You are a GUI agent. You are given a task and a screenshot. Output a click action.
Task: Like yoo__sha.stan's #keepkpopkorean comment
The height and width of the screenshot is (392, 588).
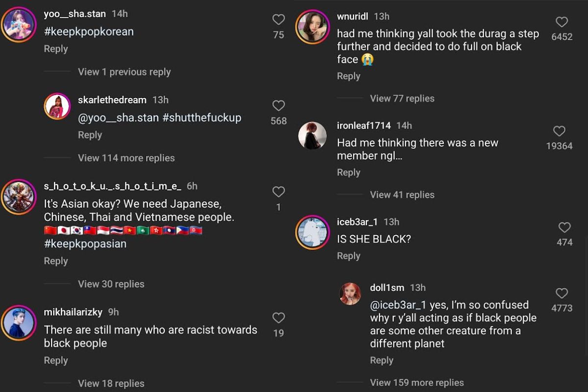[x=278, y=19]
